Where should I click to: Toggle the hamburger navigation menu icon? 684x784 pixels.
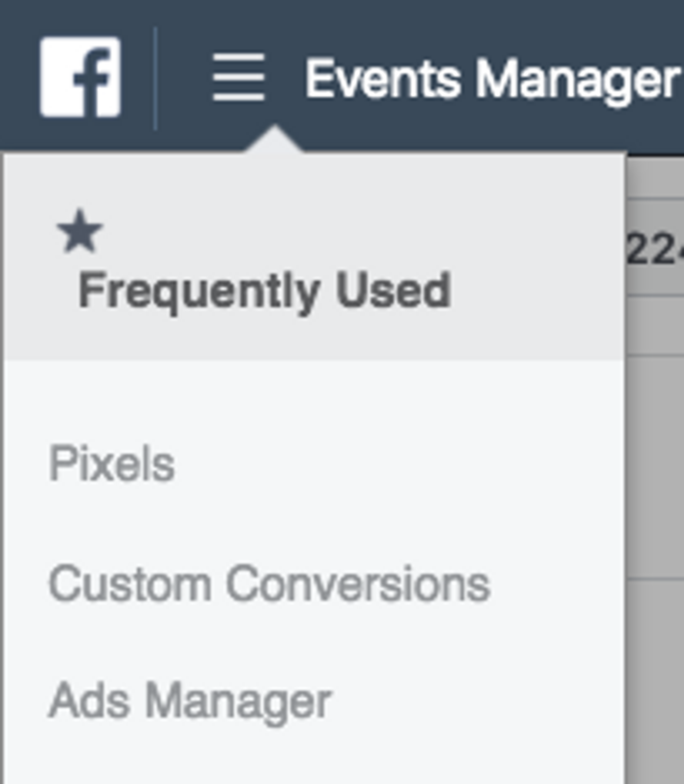click(x=238, y=78)
